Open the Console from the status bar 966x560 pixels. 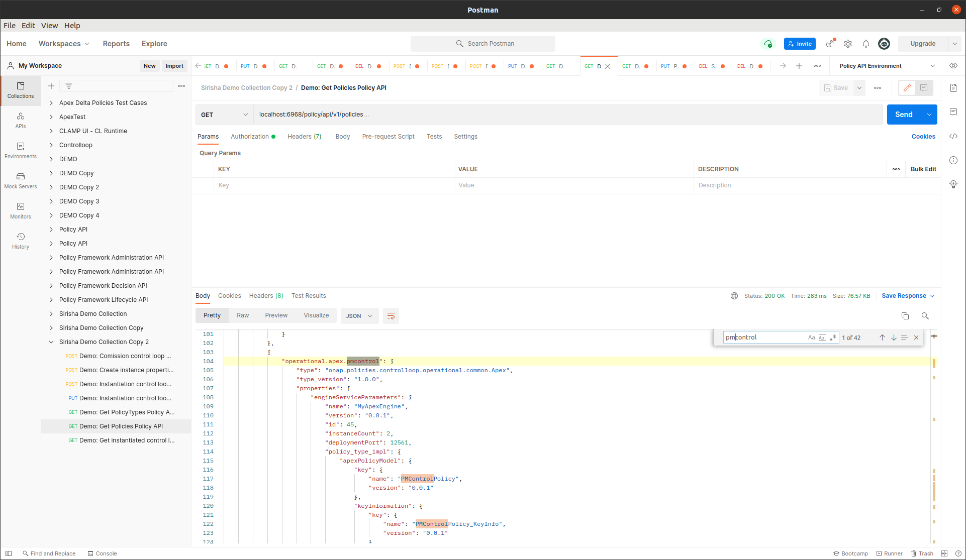tap(102, 553)
